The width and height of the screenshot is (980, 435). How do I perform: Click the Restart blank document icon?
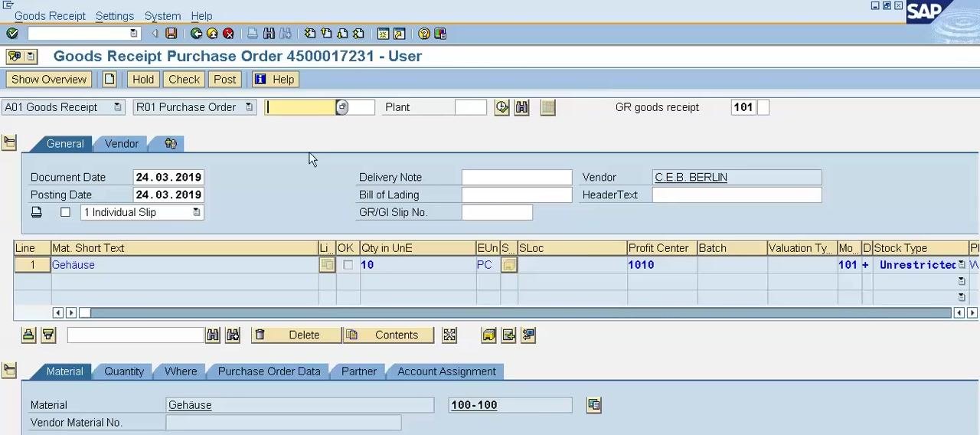(x=109, y=79)
